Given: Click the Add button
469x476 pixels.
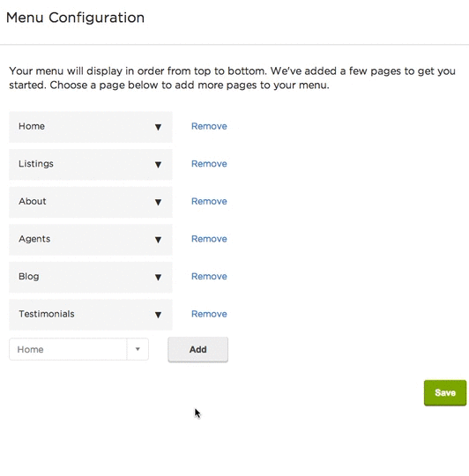Looking at the screenshot, I should point(198,349).
